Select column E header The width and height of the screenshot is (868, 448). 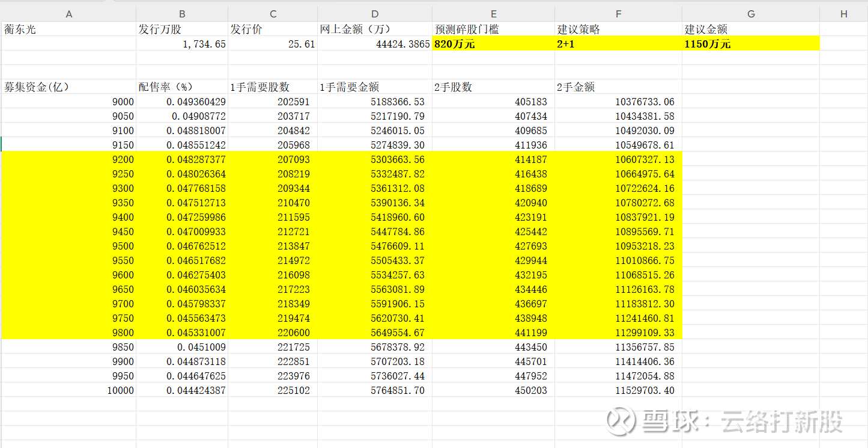click(x=493, y=14)
